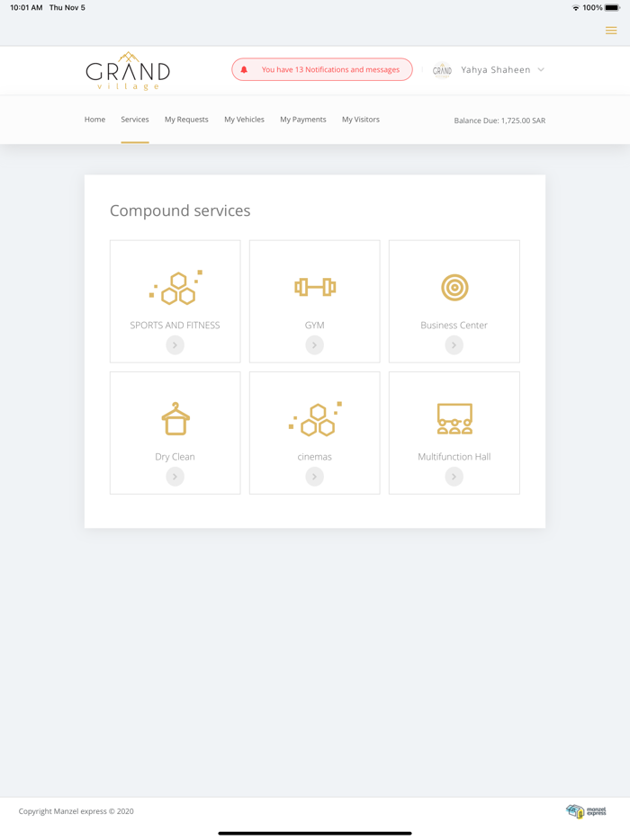Screen dimensions: 630x840
Task: Expand the Yahya Shaheen account dropdown chevron
Action: pyautogui.click(x=541, y=69)
